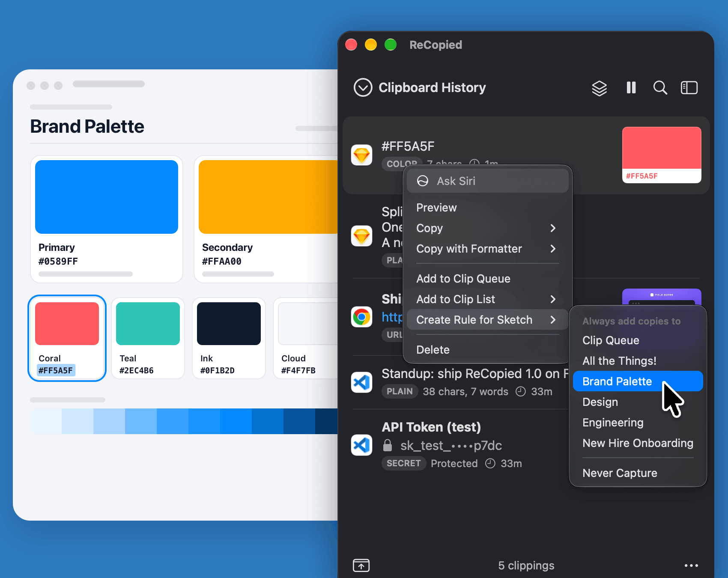Click the SECRET tag on API Token
The image size is (728, 578).
pos(403,463)
